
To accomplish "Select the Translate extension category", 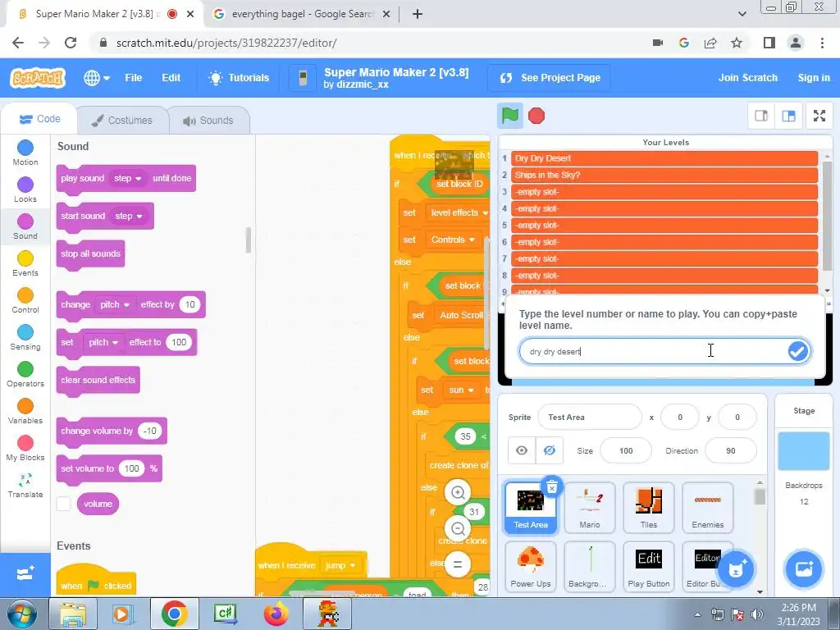I will click(25, 486).
